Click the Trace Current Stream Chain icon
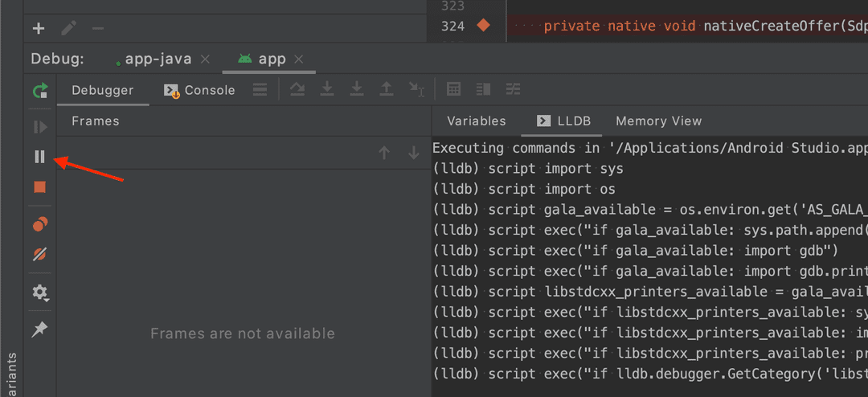Screen dimensions: 868x397 (513, 89)
